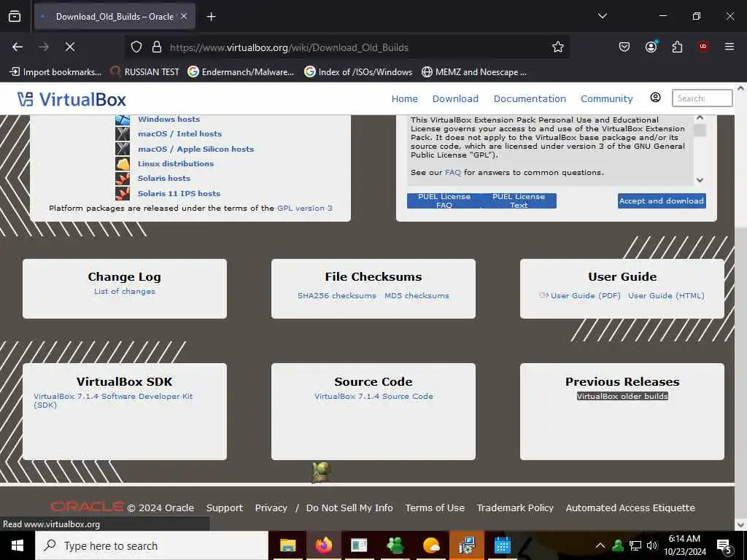Viewport: 747px width, 560px height.
Task: Open the GPL version 3 link
Action: coord(305,208)
